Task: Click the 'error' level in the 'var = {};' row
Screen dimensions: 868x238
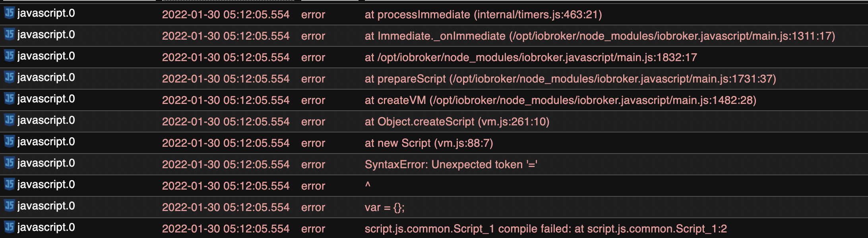Action: (x=313, y=207)
